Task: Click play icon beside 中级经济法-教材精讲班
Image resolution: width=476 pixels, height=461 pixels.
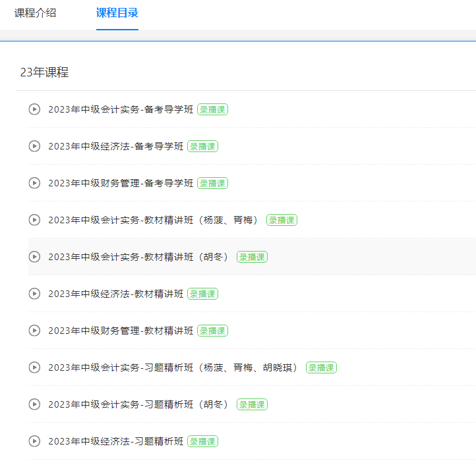Action: (34, 294)
